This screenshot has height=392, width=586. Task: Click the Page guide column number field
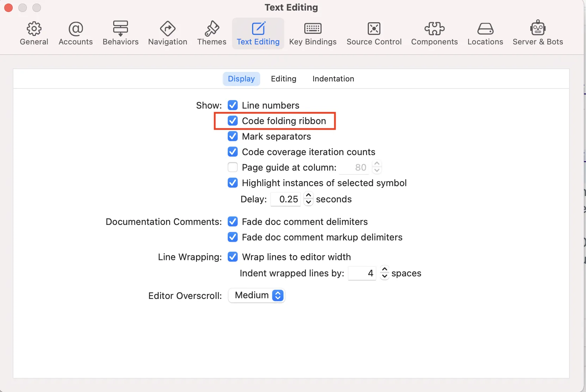coord(354,167)
